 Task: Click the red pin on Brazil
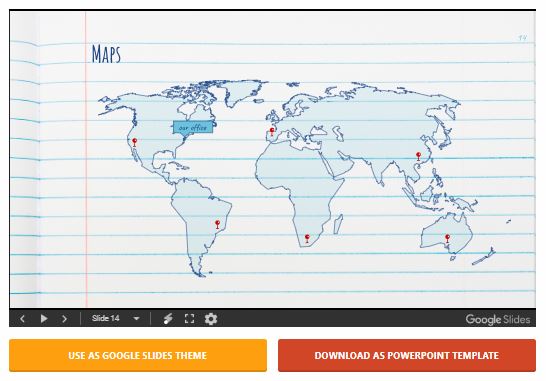point(218,224)
